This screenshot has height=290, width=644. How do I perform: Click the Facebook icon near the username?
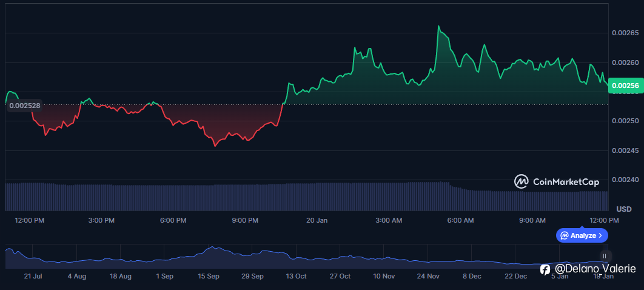coord(545,269)
